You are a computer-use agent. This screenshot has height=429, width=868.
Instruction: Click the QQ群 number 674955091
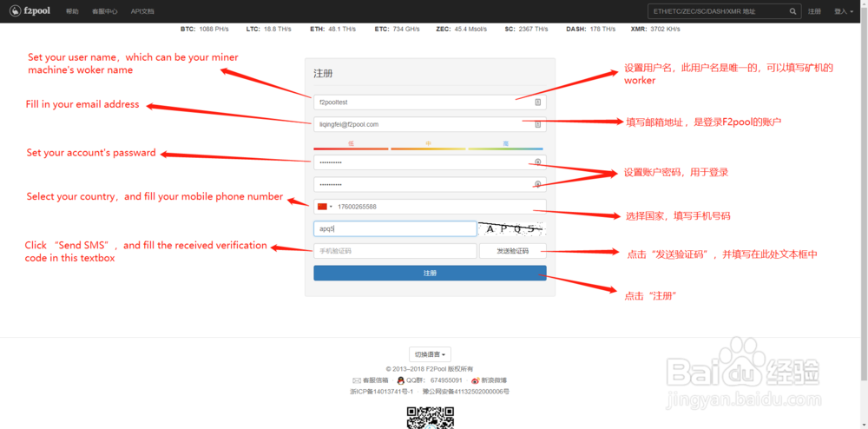(x=446, y=380)
